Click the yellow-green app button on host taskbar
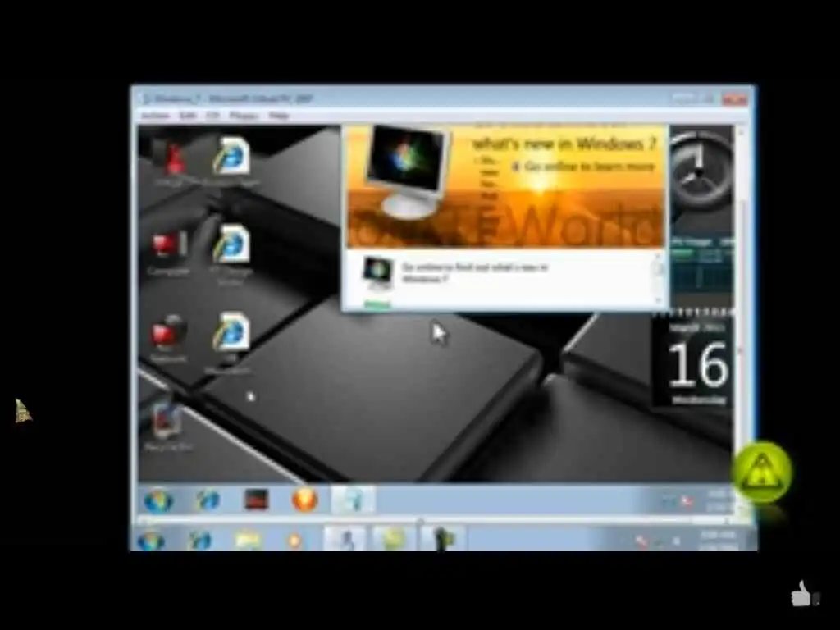Viewport: 840px width, 630px height. [394, 538]
